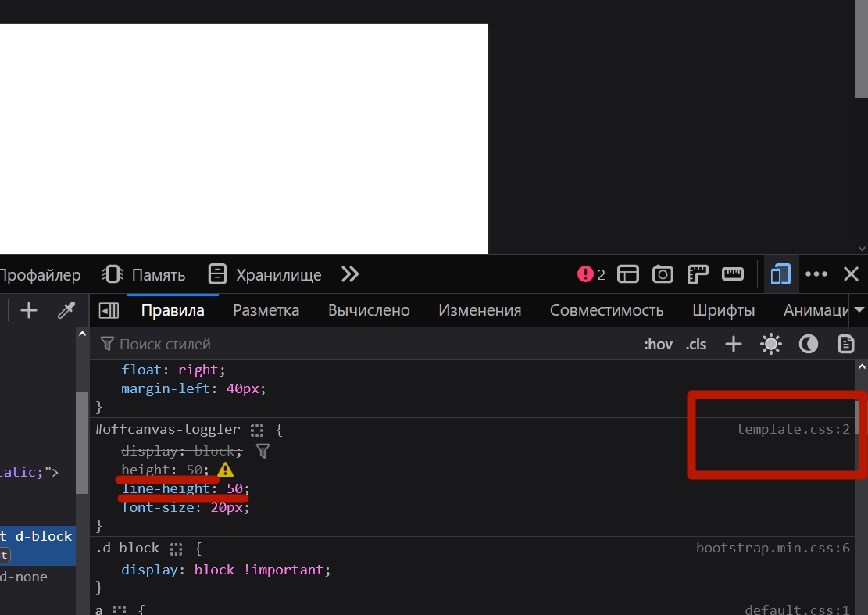Open the three-dot DevTools options menu
The height and width of the screenshot is (615, 868).
point(816,274)
